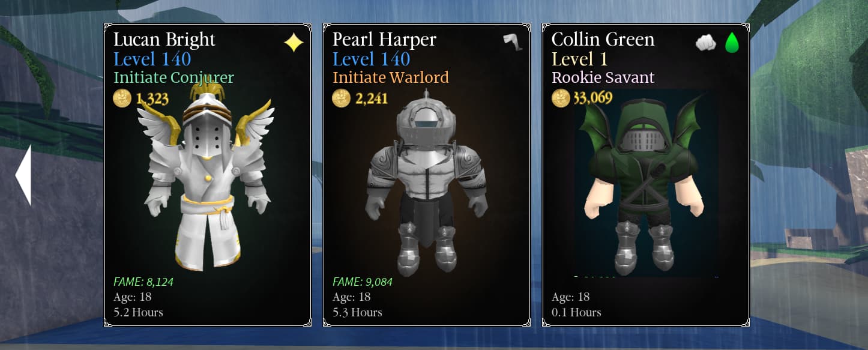868x350 pixels.
Task: Select the Collin Green character name
Action: pos(603,40)
